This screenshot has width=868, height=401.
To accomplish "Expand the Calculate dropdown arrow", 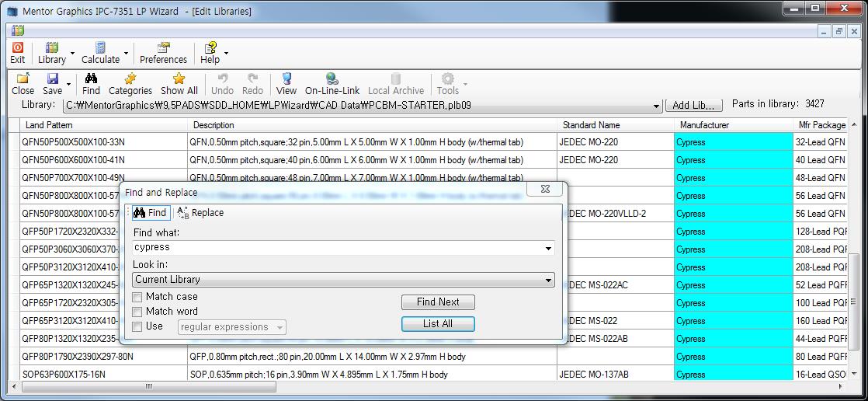I will point(126,54).
